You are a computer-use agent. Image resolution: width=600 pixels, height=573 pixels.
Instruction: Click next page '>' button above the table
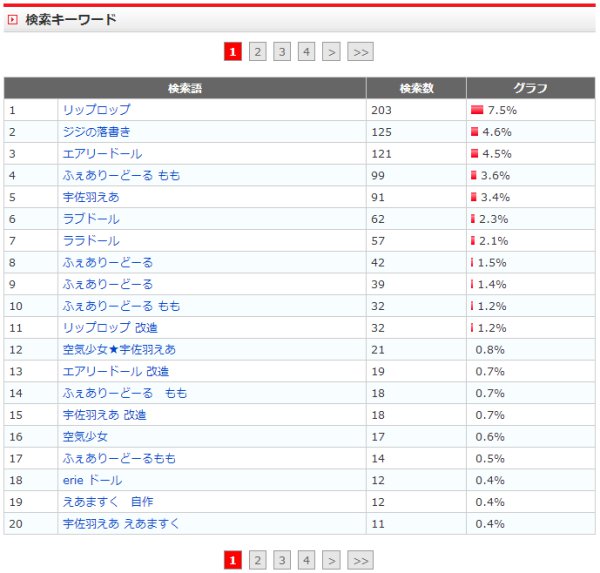[331, 52]
